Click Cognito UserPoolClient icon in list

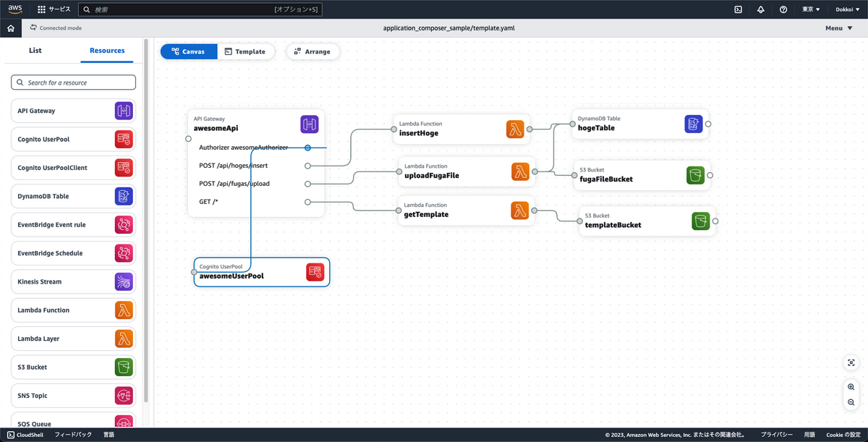(124, 168)
